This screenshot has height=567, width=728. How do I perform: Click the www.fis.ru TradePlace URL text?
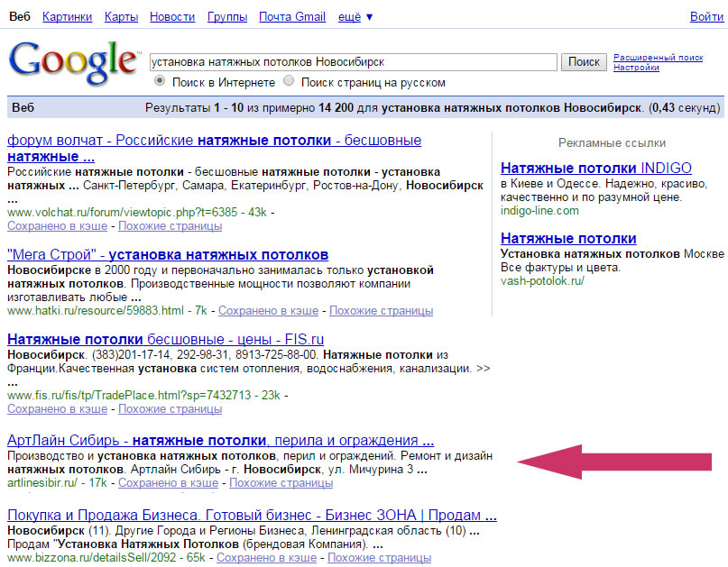tap(129, 396)
